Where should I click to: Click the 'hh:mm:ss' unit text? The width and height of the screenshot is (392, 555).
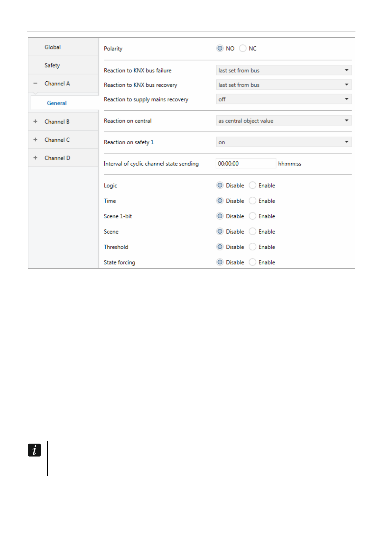pyautogui.click(x=290, y=164)
